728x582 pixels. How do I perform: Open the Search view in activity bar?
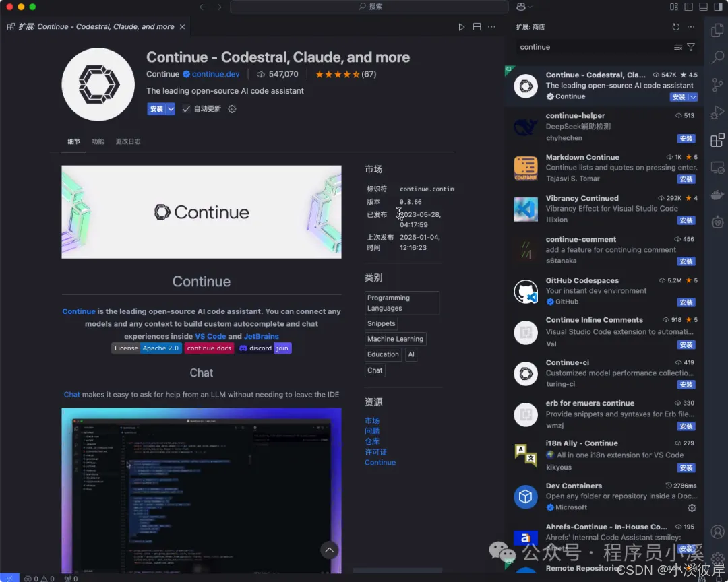click(717, 57)
